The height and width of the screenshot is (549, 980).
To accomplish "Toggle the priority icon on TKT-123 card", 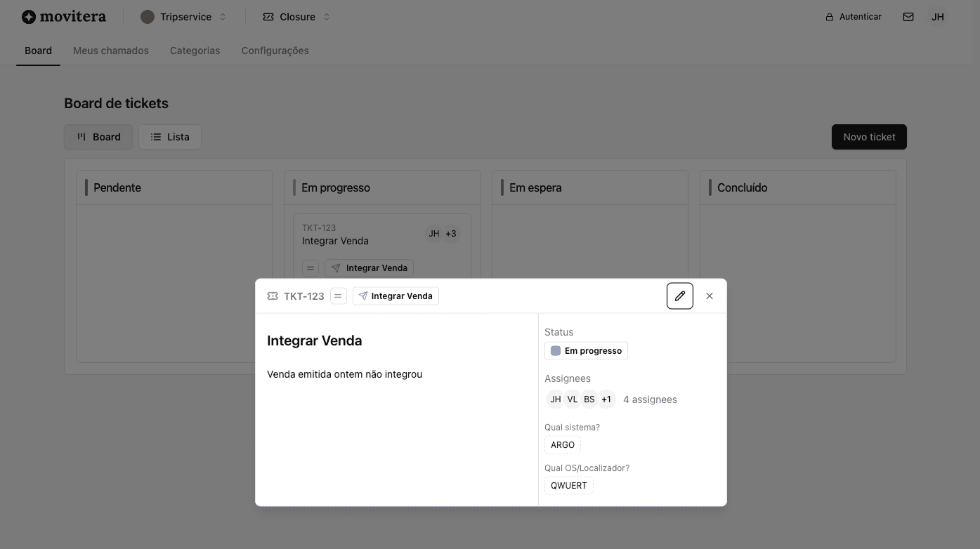I will coord(310,267).
